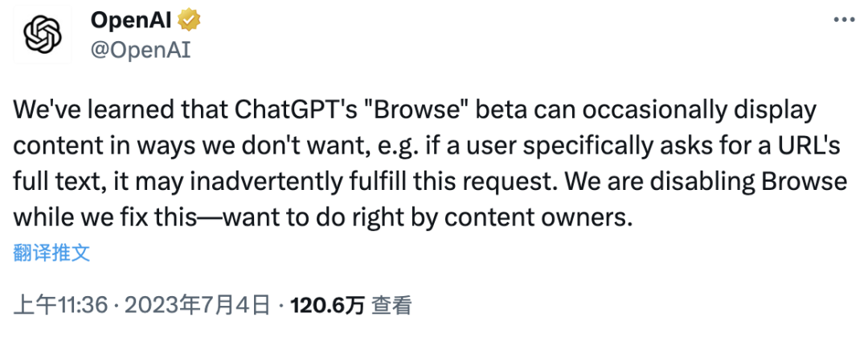Click the line starting "content in ways"
This screenshot has height=338, width=868.
(x=427, y=147)
